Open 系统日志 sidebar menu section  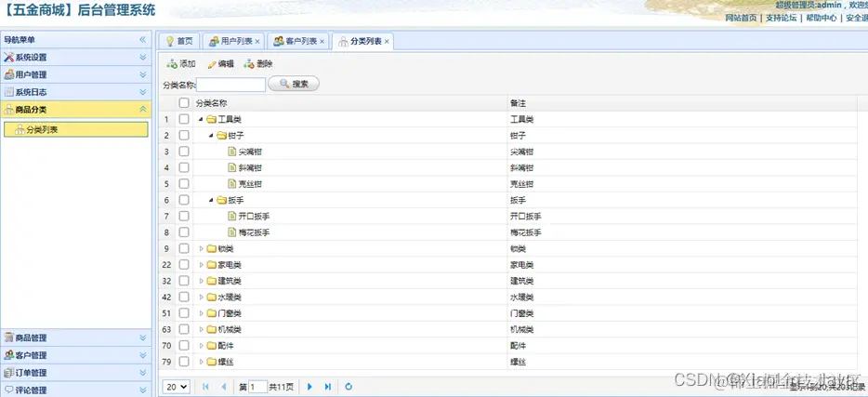tap(75, 92)
